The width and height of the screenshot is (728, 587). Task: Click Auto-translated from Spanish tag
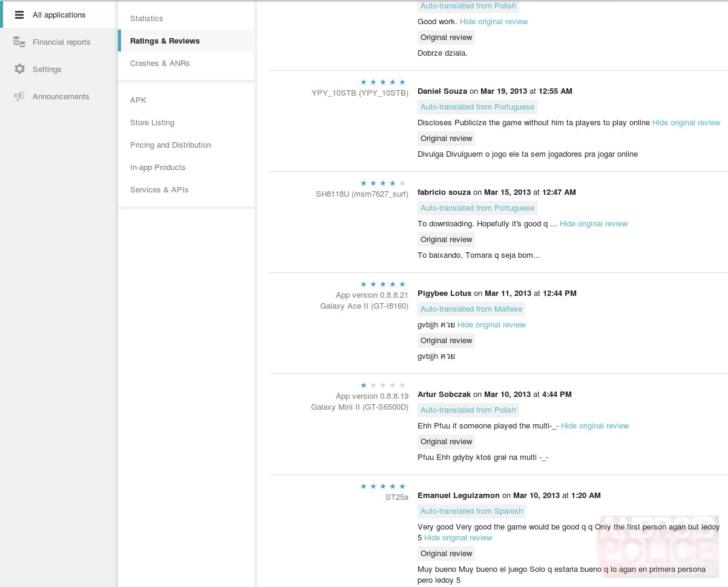coord(471,511)
